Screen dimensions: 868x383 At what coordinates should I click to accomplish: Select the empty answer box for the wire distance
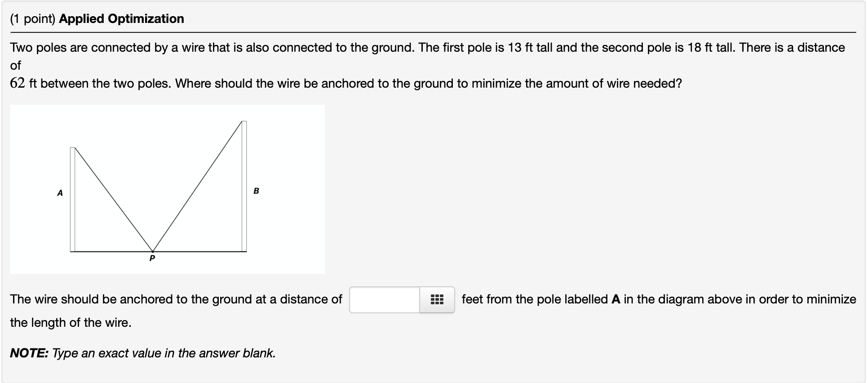point(384,299)
